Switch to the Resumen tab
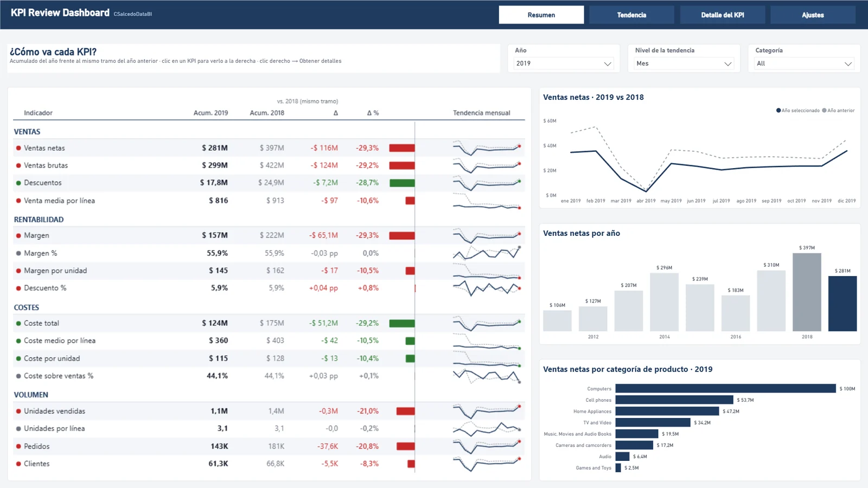 pyautogui.click(x=541, y=15)
